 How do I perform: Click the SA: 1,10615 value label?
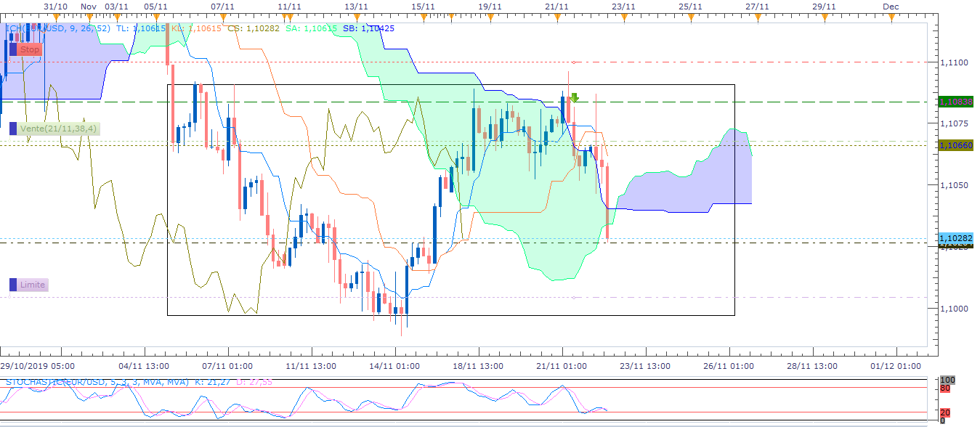point(310,28)
